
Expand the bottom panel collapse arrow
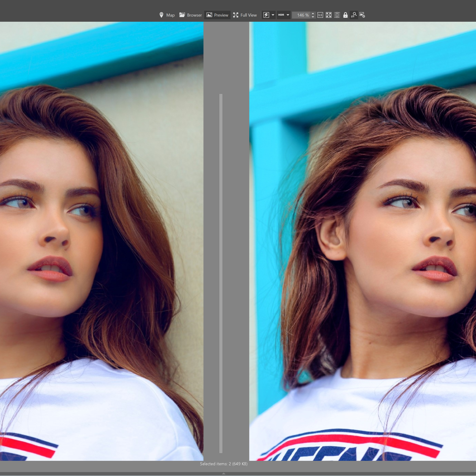point(224,473)
